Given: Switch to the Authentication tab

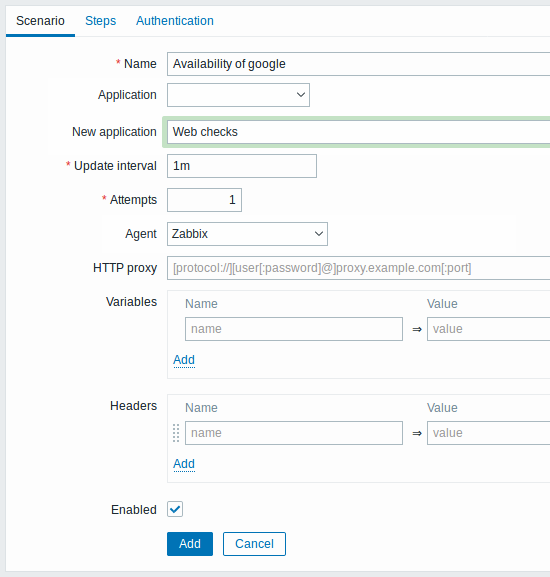Looking at the screenshot, I should tap(175, 21).
